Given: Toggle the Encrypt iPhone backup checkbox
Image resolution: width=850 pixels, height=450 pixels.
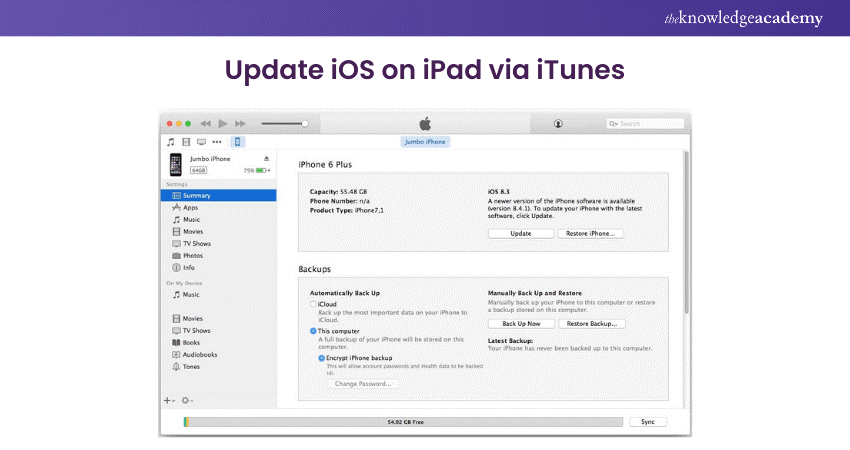Looking at the screenshot, I should (322, 357).
